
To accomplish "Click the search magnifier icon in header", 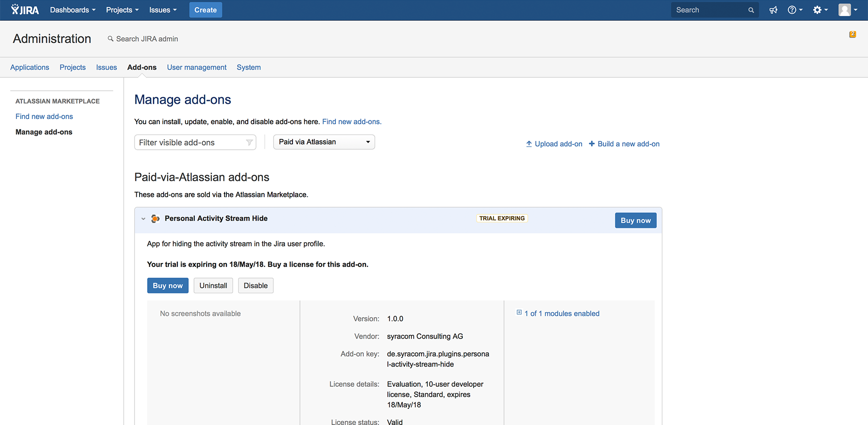I will [x=751, y=10].
